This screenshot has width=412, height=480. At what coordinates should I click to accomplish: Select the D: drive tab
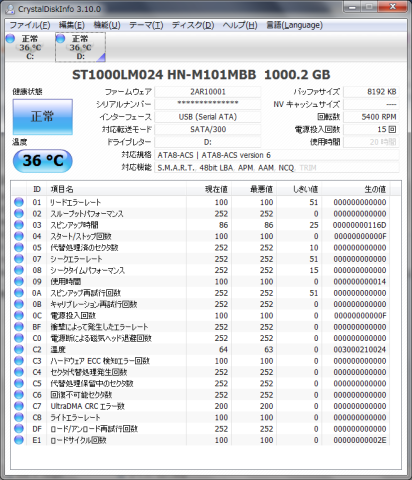tap(80, 47)
